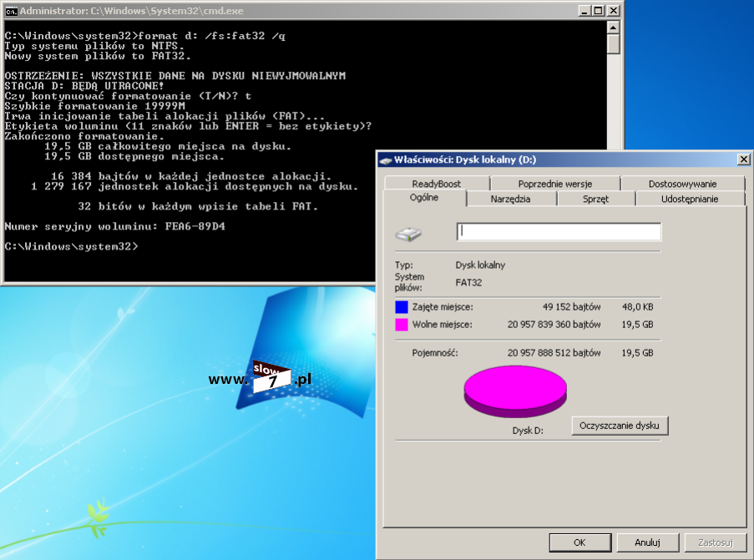Click the magenta free space color box
This screenshot has height=560, width=754.
(402, 325)
